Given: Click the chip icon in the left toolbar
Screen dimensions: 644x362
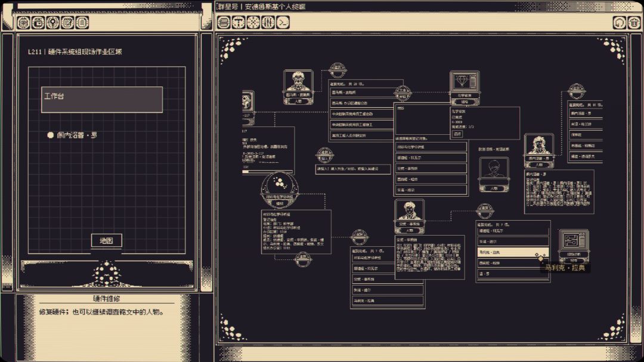Looking at the screenshot, I should coord(23,23).
